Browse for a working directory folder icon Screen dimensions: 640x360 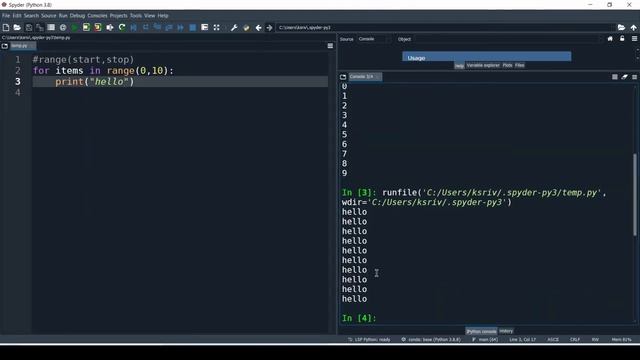click(x=621, y=27)
